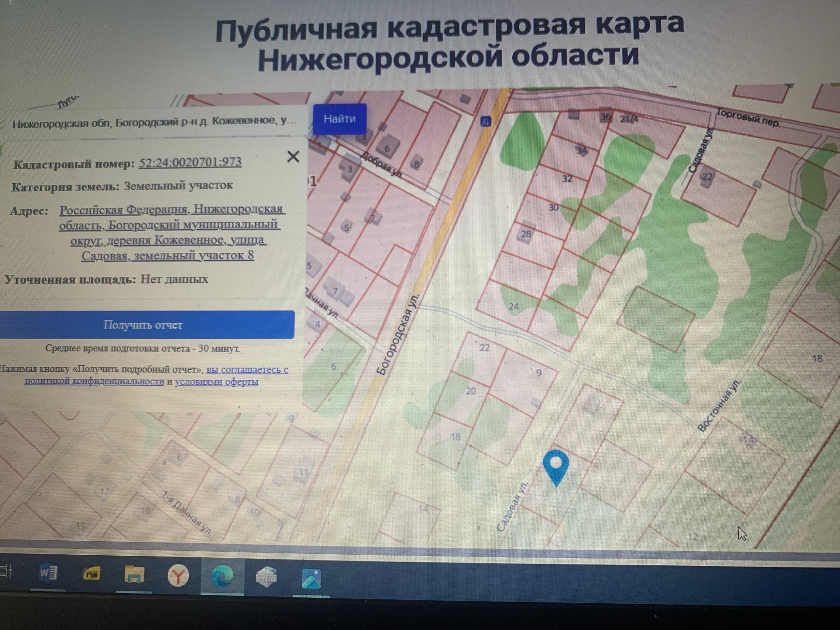Open the printer/scanner app in taskbar

[266, 577]
